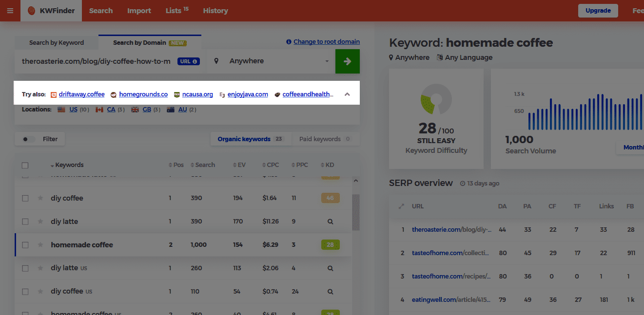Star the diy latte US keyword
Image resolution: width=644 pixels, height=315 pixels.
click(x=40, y=268)
